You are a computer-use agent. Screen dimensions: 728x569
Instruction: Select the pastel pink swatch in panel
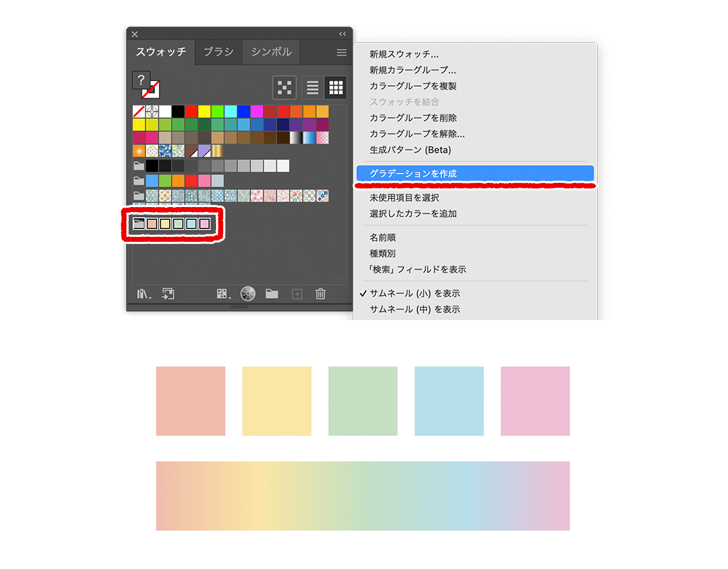coord(204,224)
